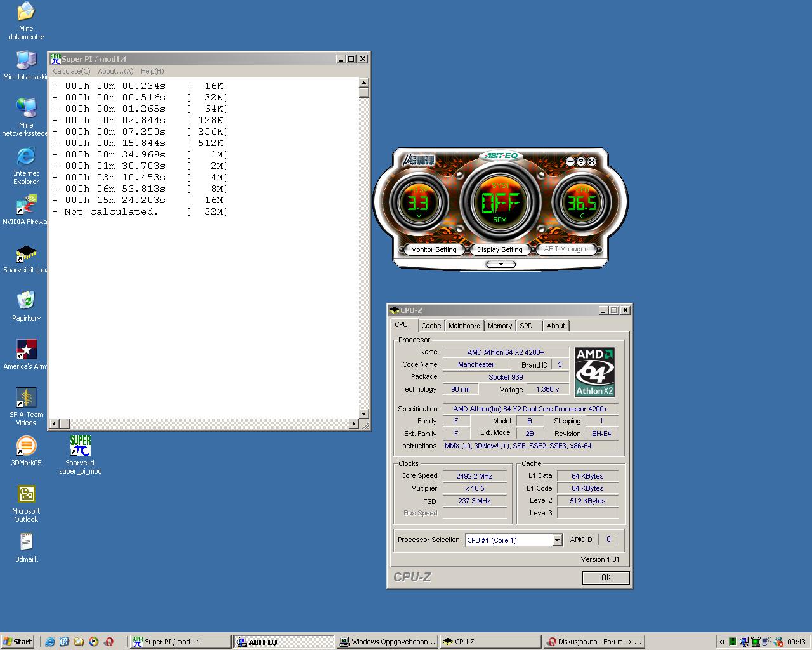Viewport: 812px width, 650px height.
Task: Click the Core Speed value 2492.2 MHz
Action: pos(475,476)
